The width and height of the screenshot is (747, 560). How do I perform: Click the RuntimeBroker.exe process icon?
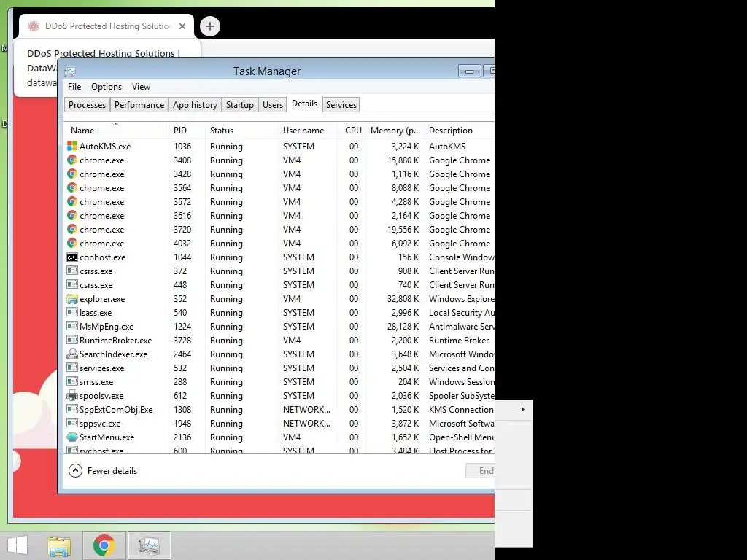pos(72,340)
